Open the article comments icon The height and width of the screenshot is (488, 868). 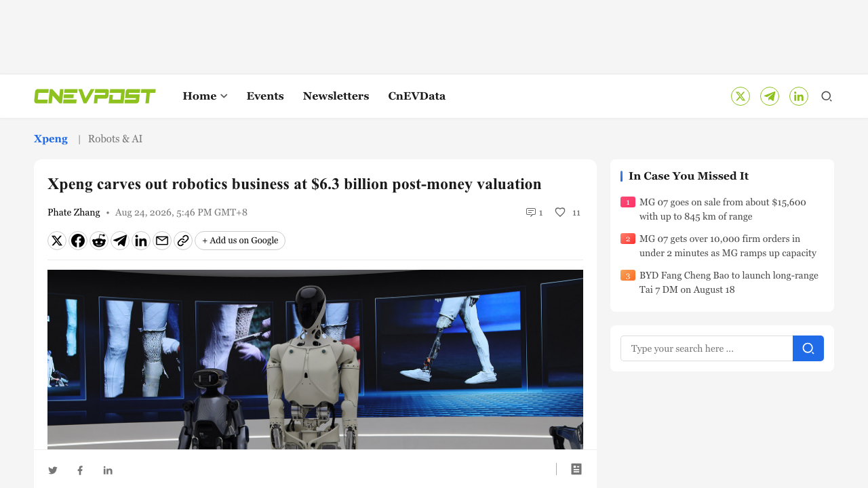tap(531, 212)
